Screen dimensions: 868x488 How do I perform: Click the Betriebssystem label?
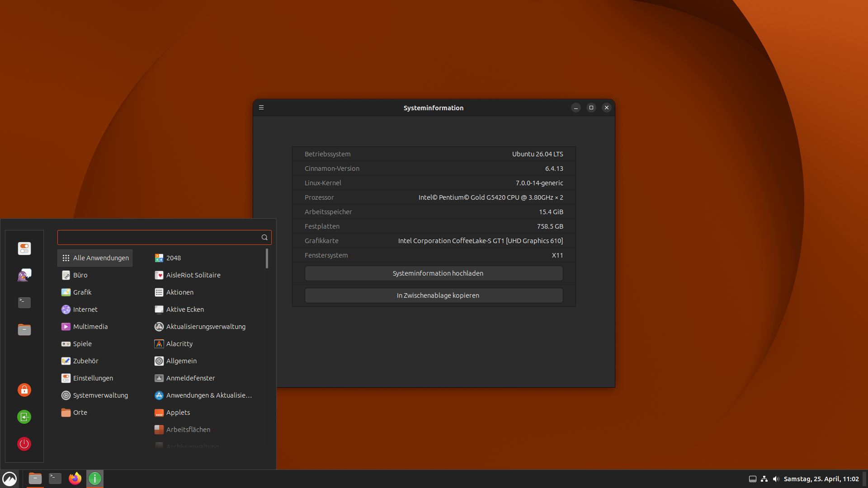327,154
